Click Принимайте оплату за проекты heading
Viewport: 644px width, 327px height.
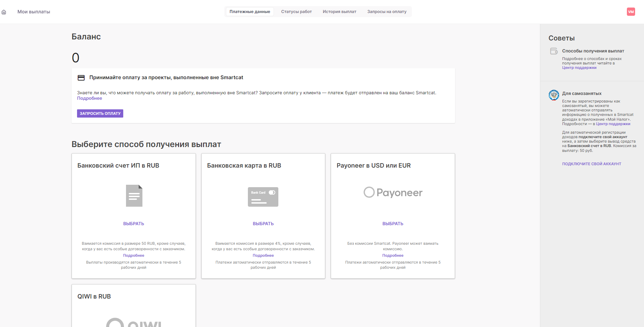click(x=166, y=77)
